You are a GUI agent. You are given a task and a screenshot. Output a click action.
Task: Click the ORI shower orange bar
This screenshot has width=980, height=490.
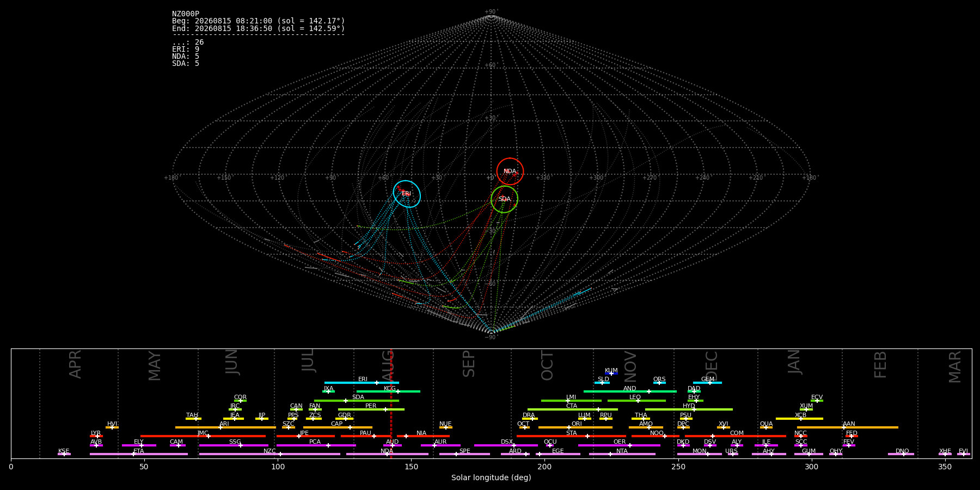(575, 427)
